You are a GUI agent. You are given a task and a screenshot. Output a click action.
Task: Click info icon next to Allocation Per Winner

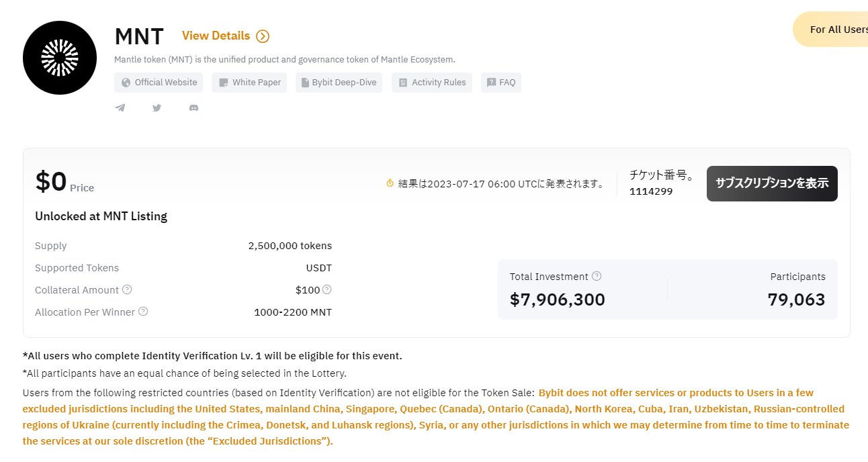(143, 312)
